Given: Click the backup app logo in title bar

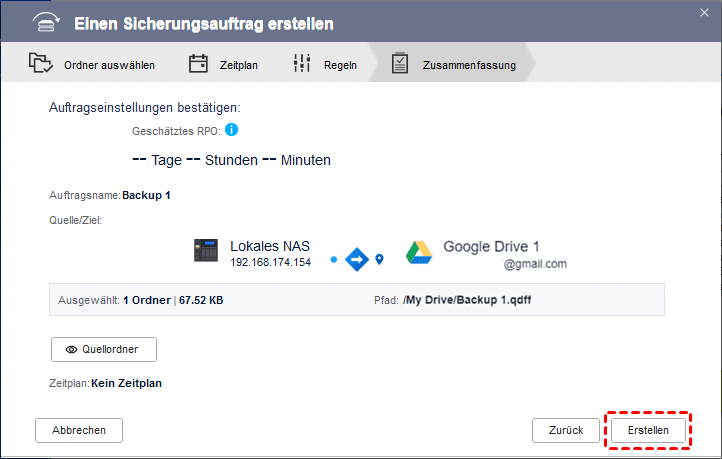Looking at the screenshot, I should 42,22.
